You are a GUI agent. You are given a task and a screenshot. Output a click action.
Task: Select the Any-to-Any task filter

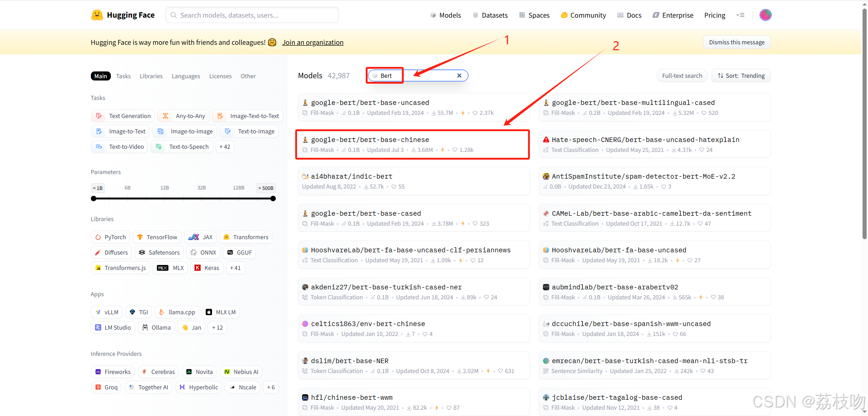pos(184,116)
